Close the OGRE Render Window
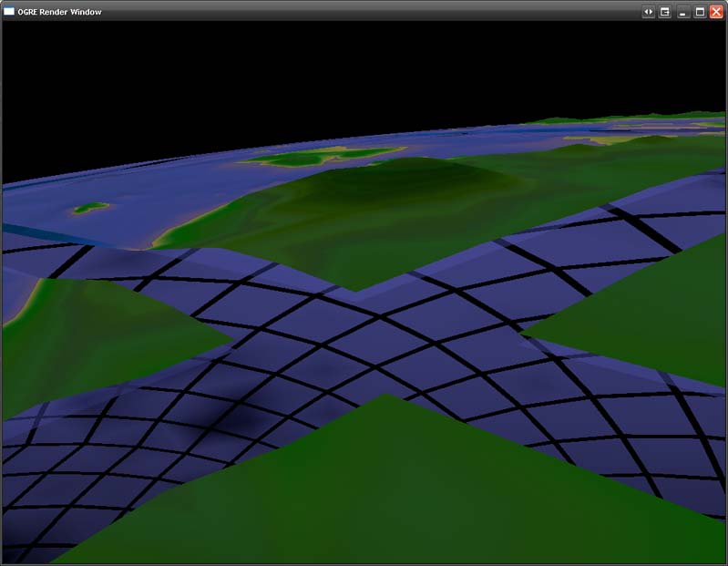 coord(716,12)
